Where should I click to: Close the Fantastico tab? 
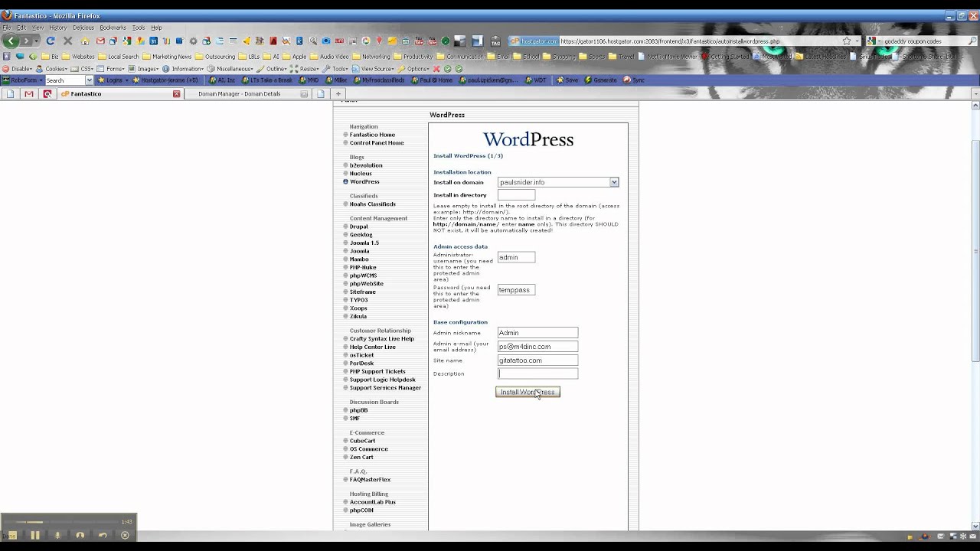176,94
